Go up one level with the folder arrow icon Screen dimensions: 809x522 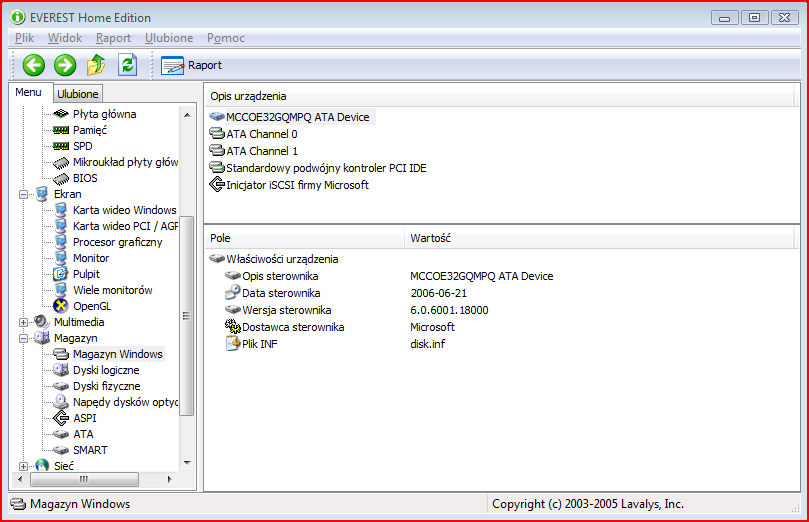tap(96, 65)
